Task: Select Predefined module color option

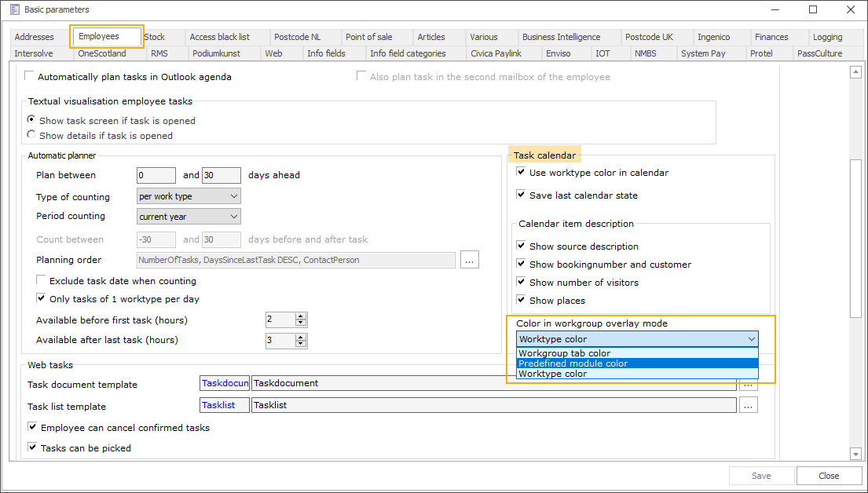Action: pos(637,363)
